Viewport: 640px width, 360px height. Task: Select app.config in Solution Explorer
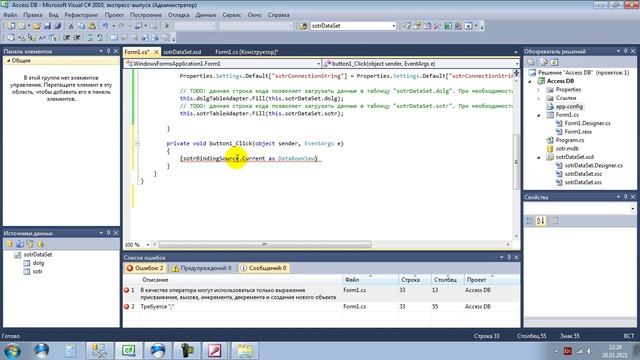coord(569,107)
